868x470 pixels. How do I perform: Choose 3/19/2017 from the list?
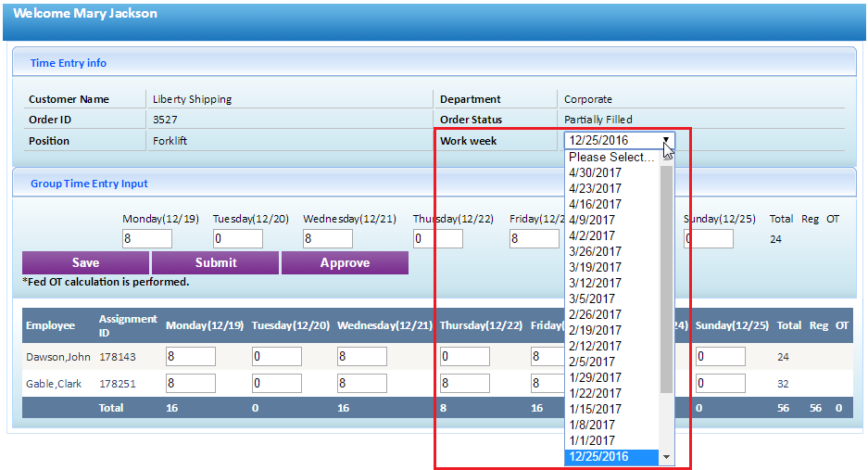pyautogui.click(x=611, y=267)
